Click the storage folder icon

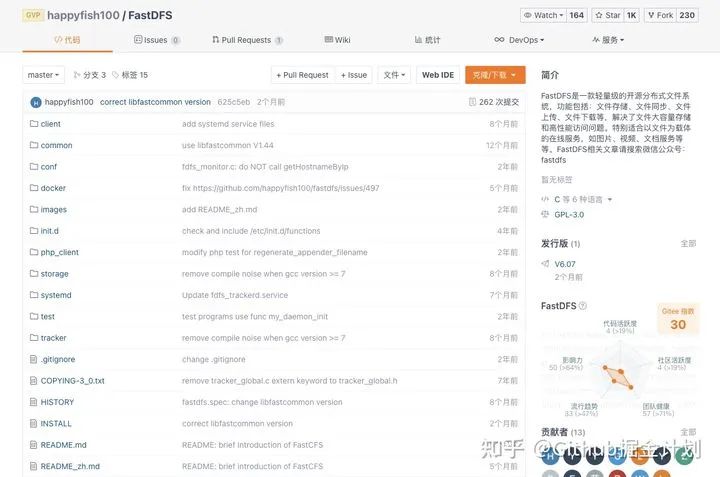[34, 274]
